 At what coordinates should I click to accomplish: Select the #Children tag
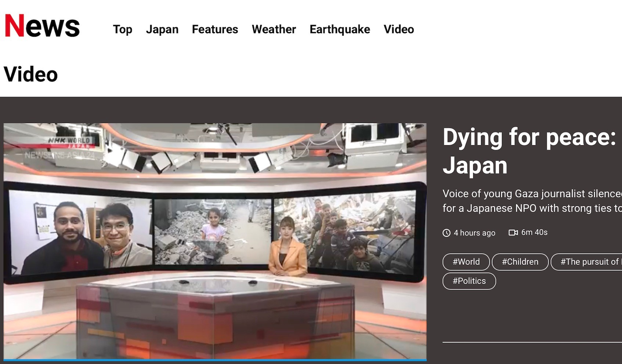point(520,262)
